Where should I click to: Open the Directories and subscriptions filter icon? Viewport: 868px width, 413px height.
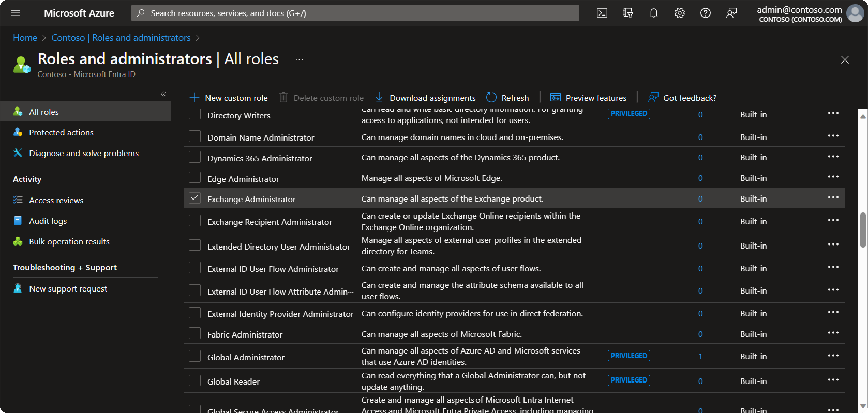point(628,13)
